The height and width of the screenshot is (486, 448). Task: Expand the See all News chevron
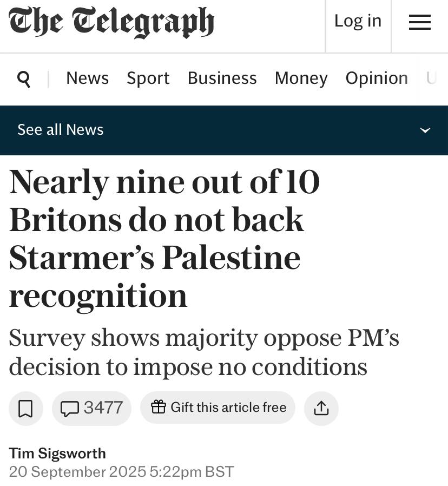(x=425, y=130)
